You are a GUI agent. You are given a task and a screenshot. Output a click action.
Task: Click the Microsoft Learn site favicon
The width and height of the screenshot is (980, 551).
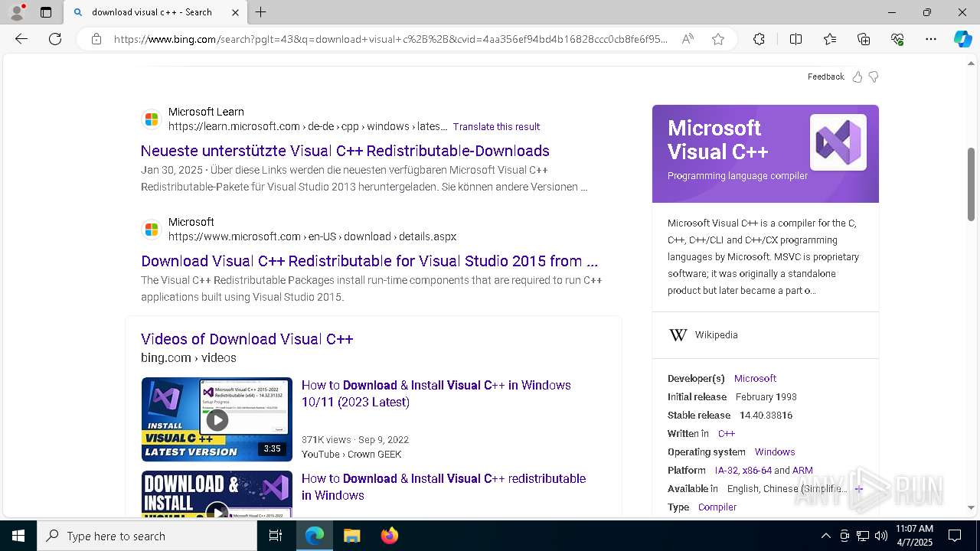152,120
